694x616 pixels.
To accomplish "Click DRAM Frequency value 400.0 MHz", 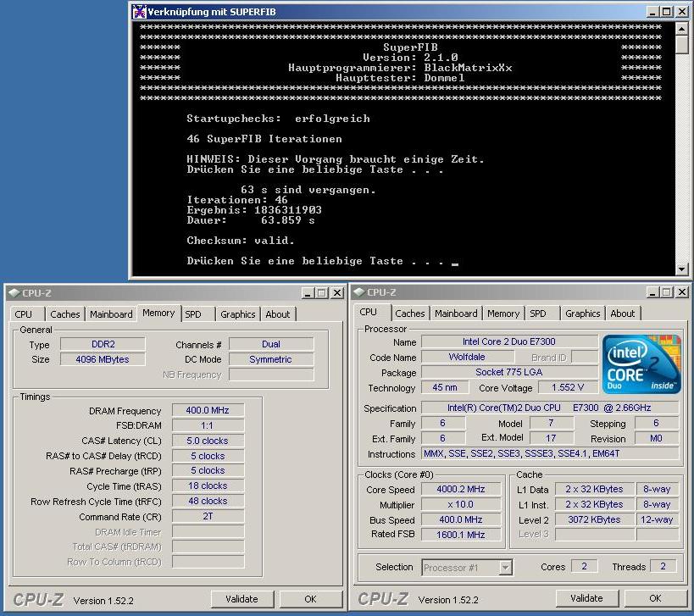I will pos(208,410).
